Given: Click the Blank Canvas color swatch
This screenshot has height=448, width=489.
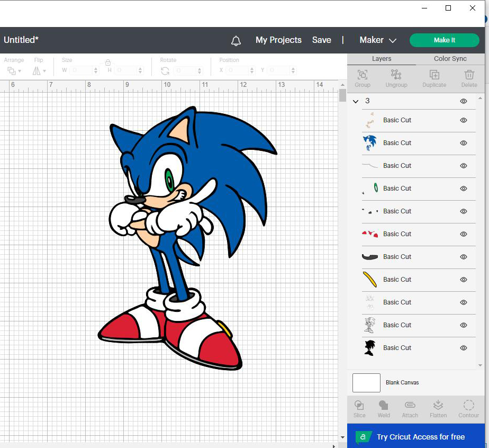Looking at the screenshot, I should [x=366, y=383].
